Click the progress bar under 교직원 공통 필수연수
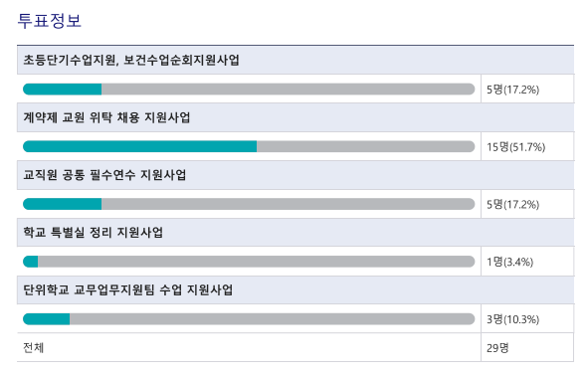 coord(249,204)
